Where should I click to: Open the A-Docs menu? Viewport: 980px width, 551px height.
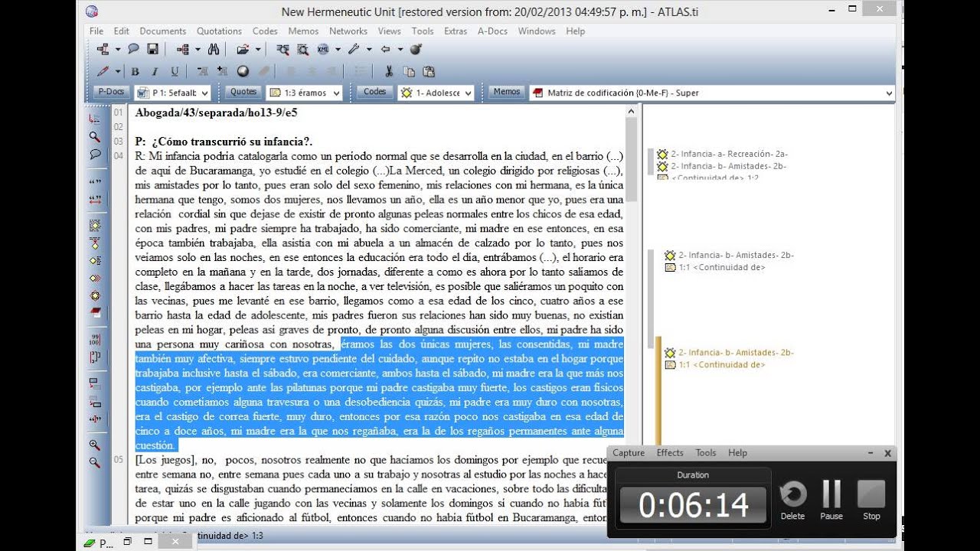click(x=492, y=31)
